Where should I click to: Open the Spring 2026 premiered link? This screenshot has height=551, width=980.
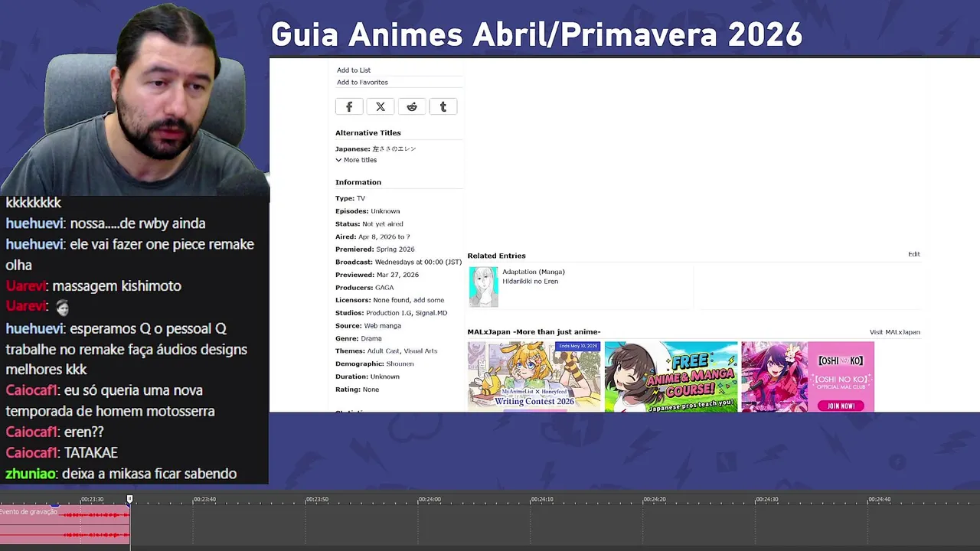pyautogui.click(x=395, y=249)
